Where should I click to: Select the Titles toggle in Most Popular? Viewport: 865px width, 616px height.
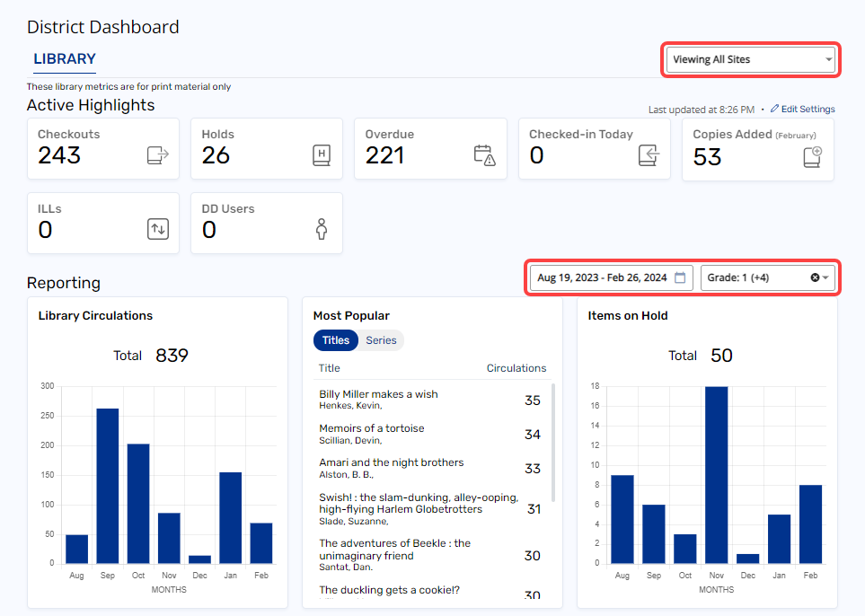click(x=336, y=340)
